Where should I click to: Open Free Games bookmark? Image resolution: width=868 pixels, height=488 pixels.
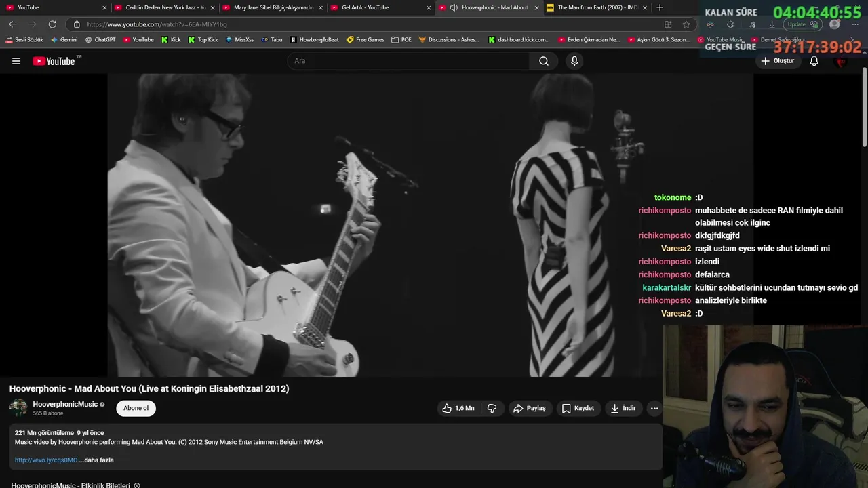point(366,40)
